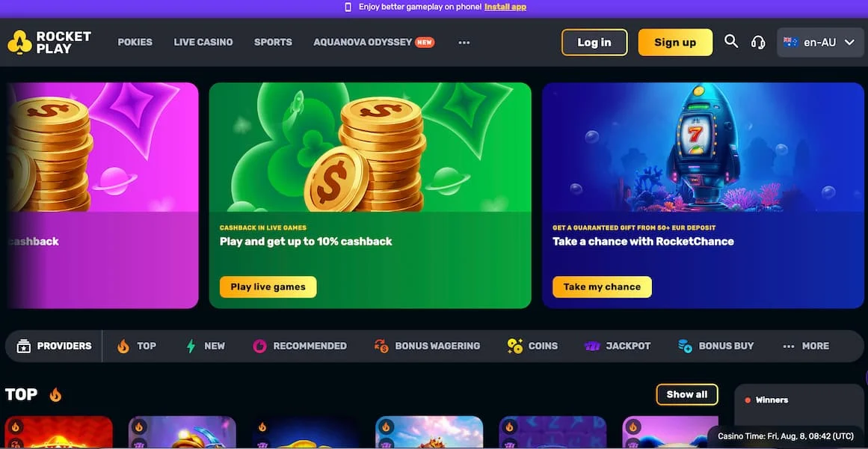Expand the en-AU language dropdown
Image resolution: width=868 pixels, height=449 pixels.
click(820, 43)
